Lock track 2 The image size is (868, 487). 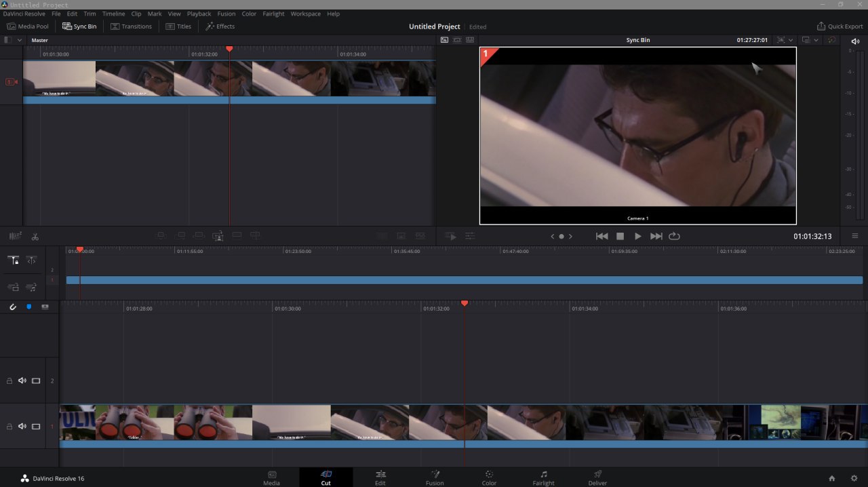tap(9, 381)
